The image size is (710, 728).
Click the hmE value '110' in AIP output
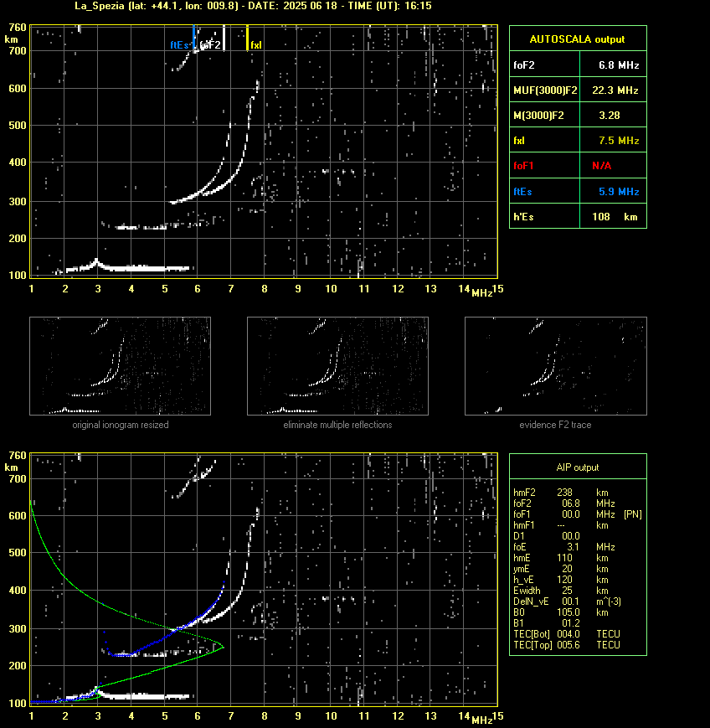point(565,558)
